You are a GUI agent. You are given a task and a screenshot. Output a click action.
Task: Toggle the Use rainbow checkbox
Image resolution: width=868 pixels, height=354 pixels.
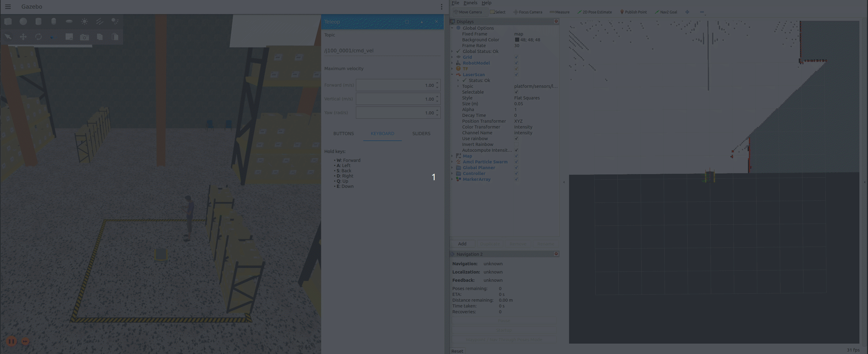(x=516, y=139)
